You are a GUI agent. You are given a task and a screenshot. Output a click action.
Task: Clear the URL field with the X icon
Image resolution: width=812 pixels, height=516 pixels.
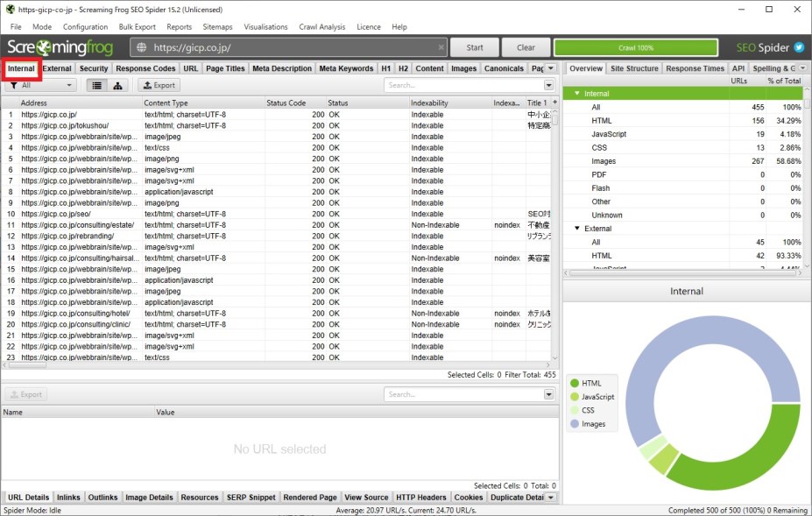coord(441,47)
